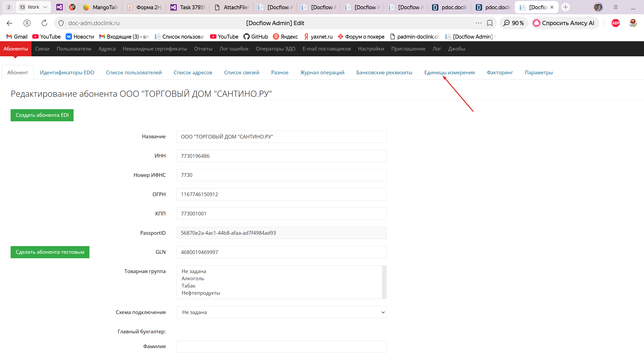Open a new browser tab with plus icon
The height and width of the screenshot is (355, 644).
[565, 7]
